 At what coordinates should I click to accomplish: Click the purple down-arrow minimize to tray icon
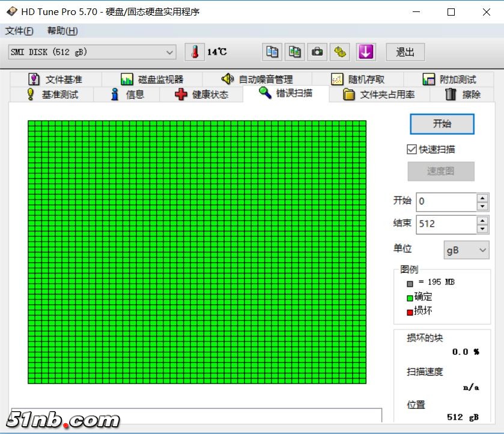tap(366, 52)
